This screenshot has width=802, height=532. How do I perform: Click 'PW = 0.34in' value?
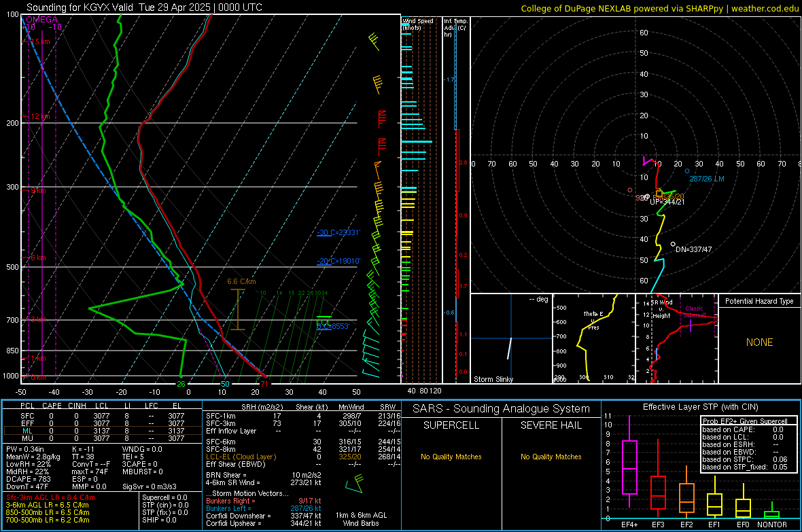tap(25, 450)
